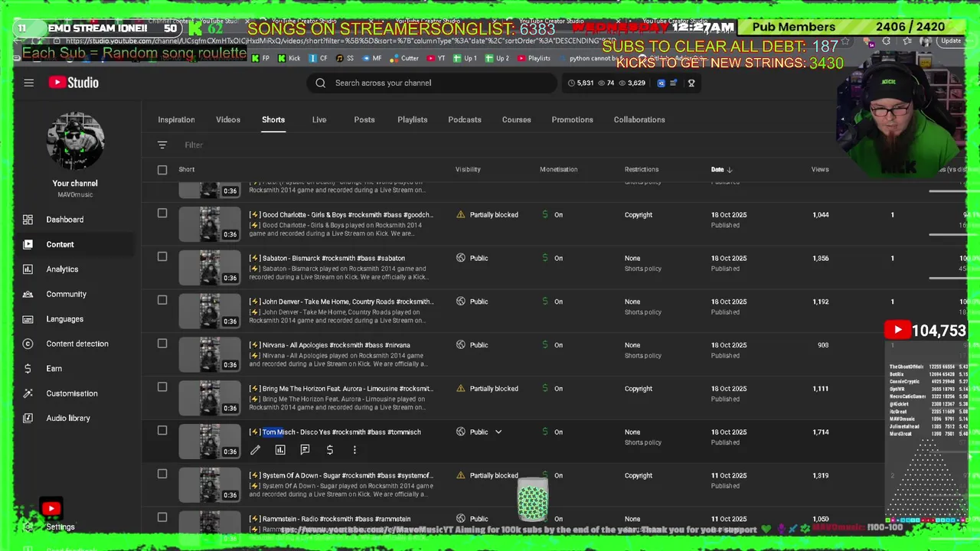Open Languages in the sidebar
Viewport: 980px width, 551px height.
pos(64,319)
